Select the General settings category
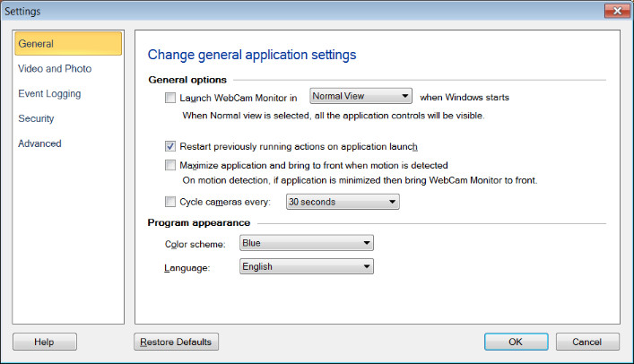The width and height of the screenshot is (634, 364). coord(68,43)
